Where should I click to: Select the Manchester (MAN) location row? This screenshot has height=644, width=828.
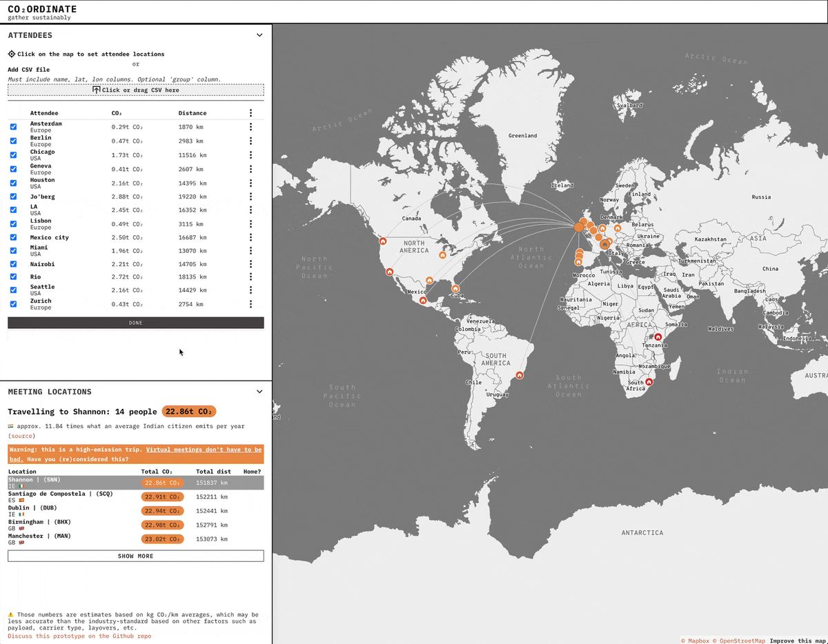[136, 539]
